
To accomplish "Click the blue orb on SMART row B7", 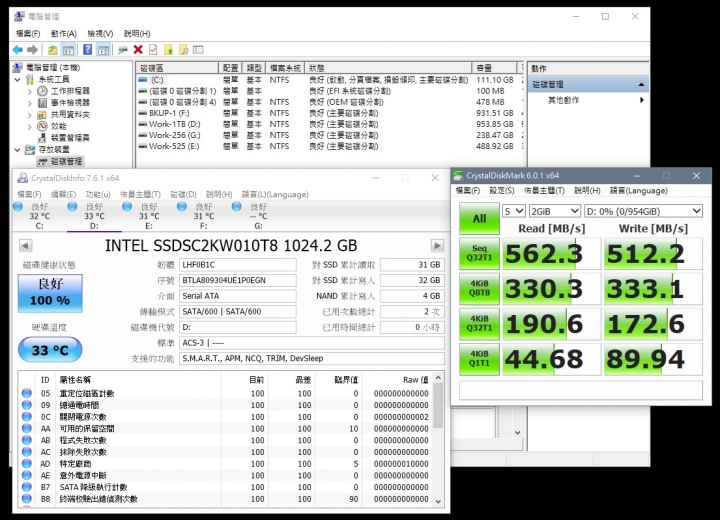I will point(27,487).
